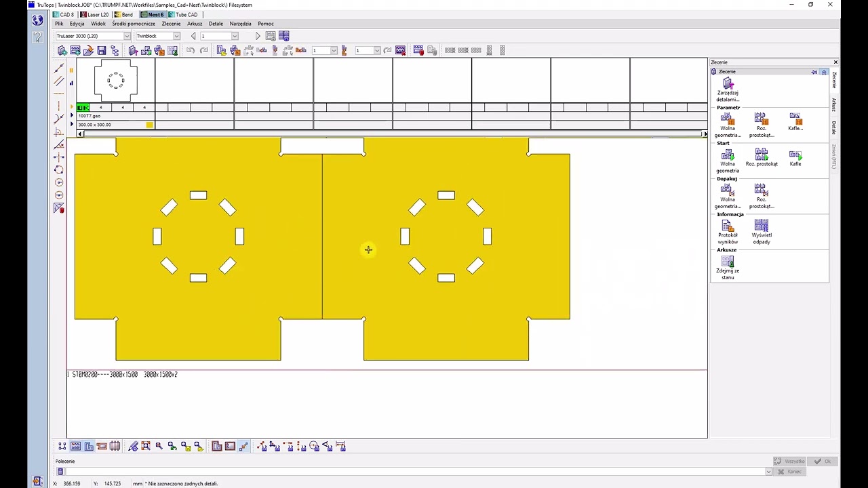This screenshot has height=488, width=868.
Task: Open Protokół wyników report
Action: 728,232
